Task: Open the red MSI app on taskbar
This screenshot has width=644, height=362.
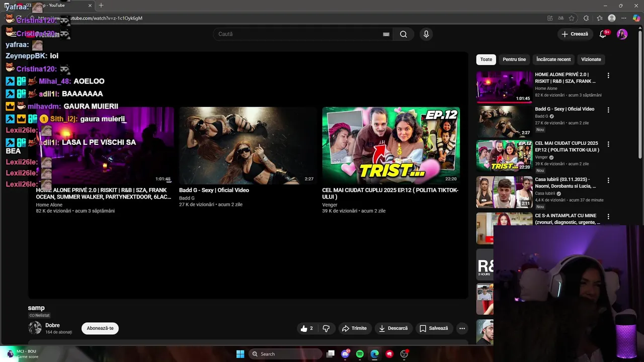Action: point(389,354)
